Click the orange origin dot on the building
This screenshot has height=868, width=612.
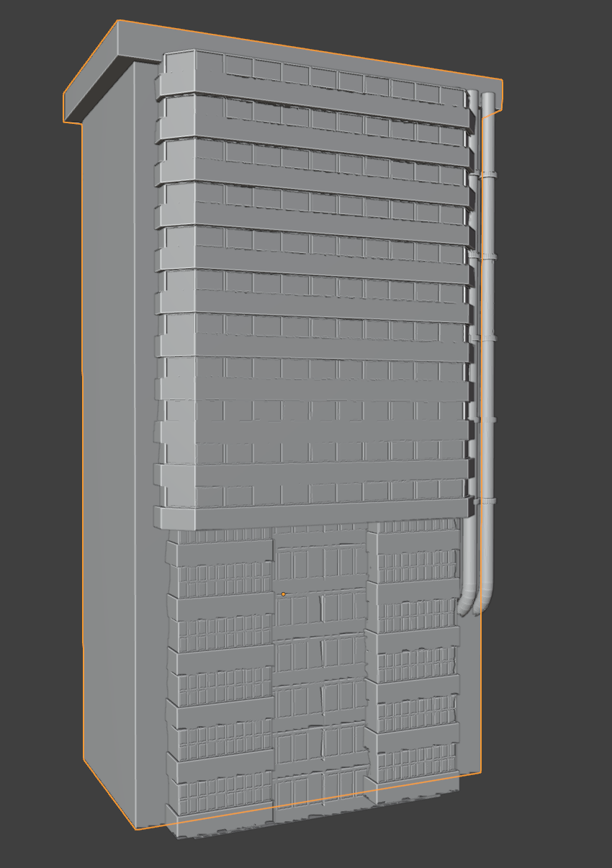284,594
